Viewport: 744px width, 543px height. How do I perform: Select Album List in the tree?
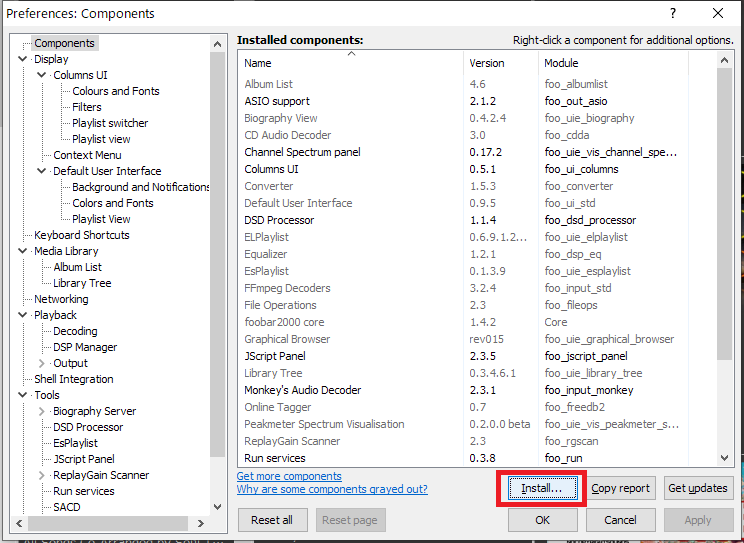pos(77,267)
